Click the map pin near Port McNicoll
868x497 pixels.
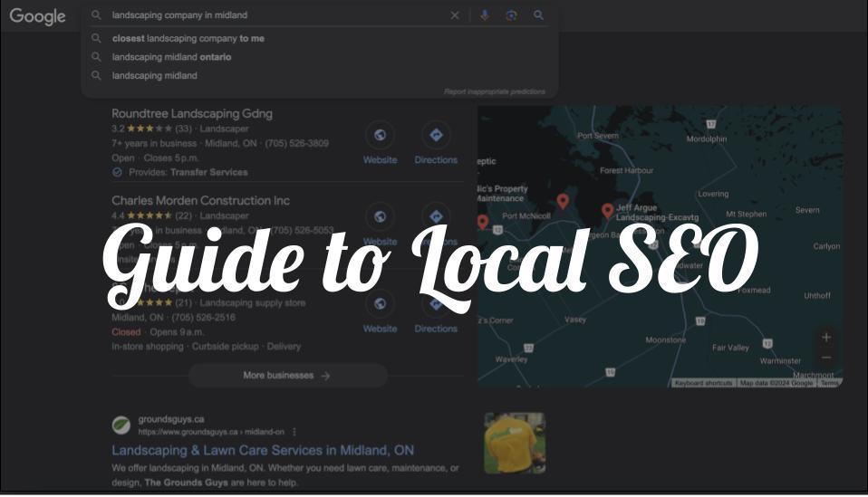tap(563, 202)
